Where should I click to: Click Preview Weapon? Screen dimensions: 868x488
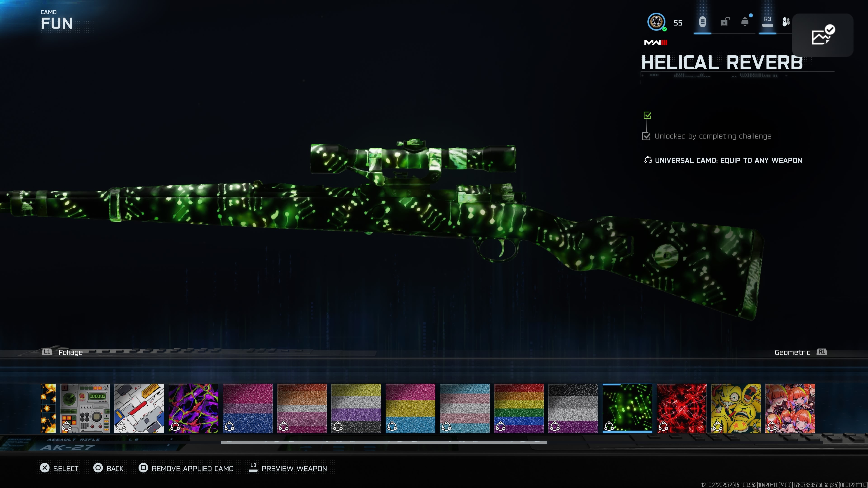tap(288, 468)
